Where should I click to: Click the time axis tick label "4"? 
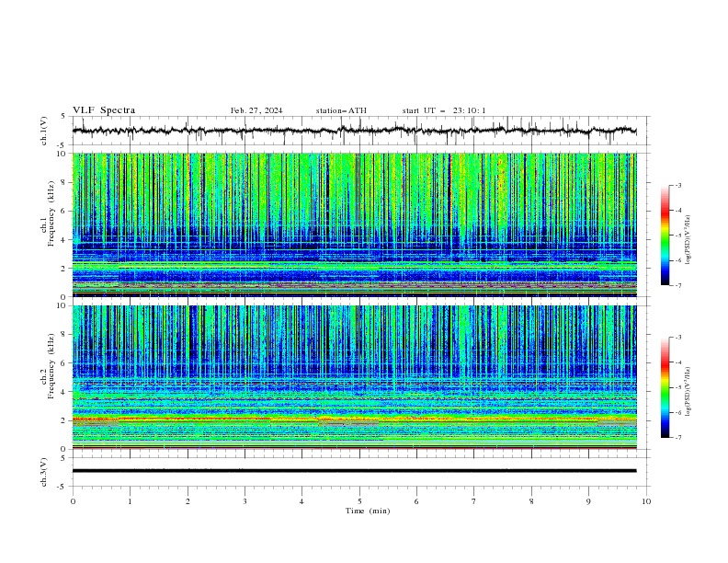(302, 501)
